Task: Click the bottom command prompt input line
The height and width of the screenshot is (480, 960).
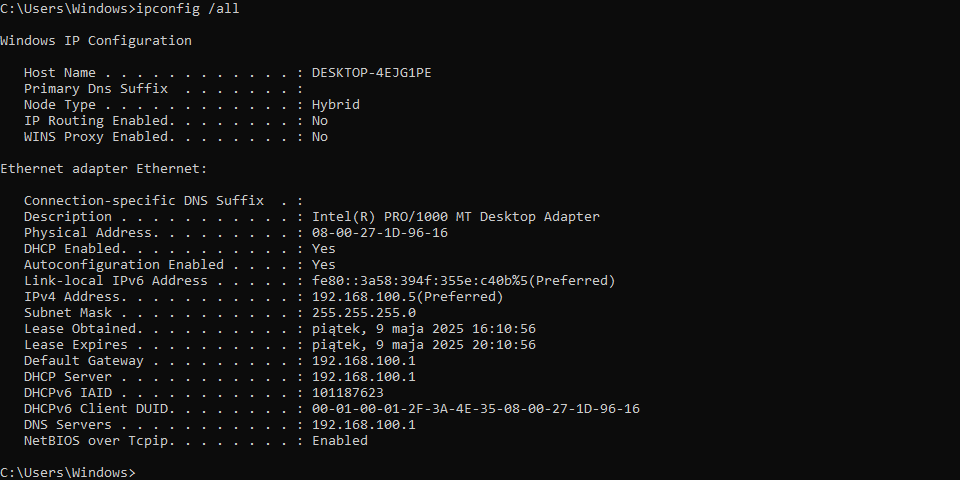Action: [480, 473]
